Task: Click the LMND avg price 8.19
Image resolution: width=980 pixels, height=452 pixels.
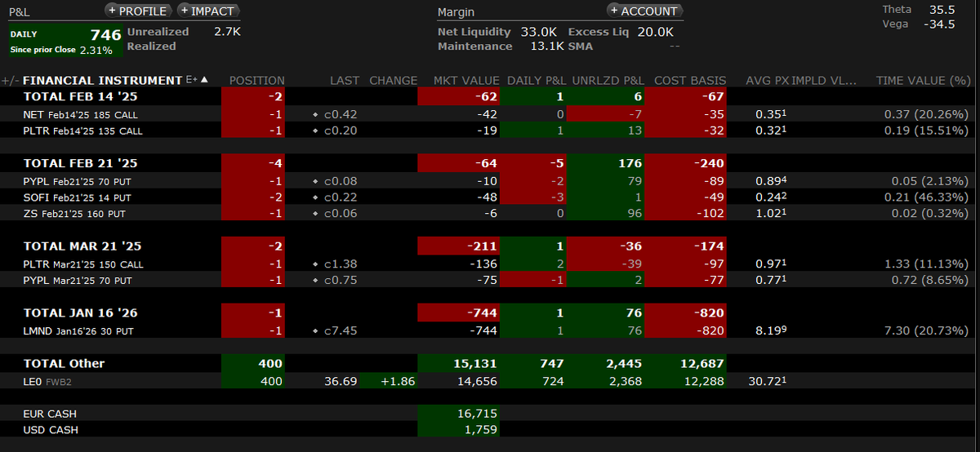Action: click(x=769, y=330)
